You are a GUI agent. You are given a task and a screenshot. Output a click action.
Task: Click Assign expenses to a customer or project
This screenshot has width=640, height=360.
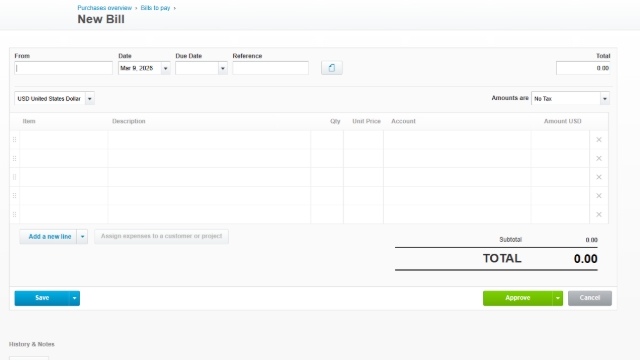point(161,236)
